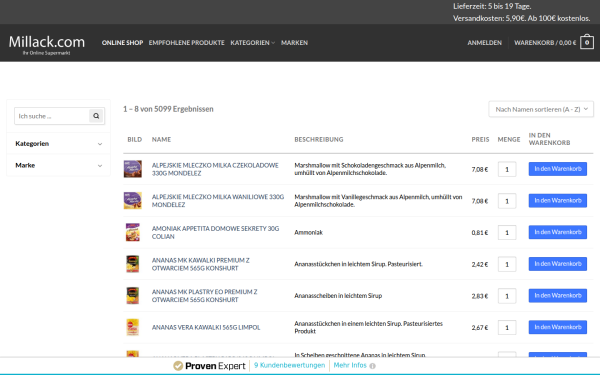600x375 pixels.
Task: Add Alpejskie Mleczko Czekoladowe to Warenkorb
Action: coord(558,169)
